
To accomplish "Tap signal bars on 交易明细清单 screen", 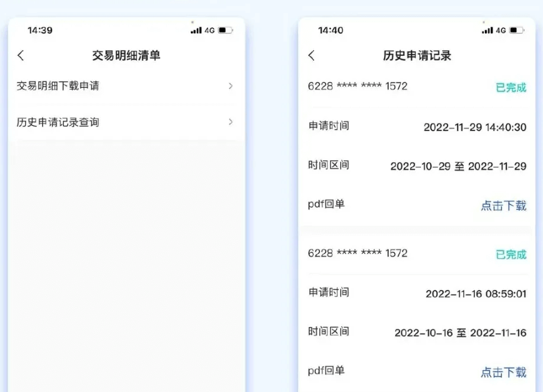I will tap(196, 30).
